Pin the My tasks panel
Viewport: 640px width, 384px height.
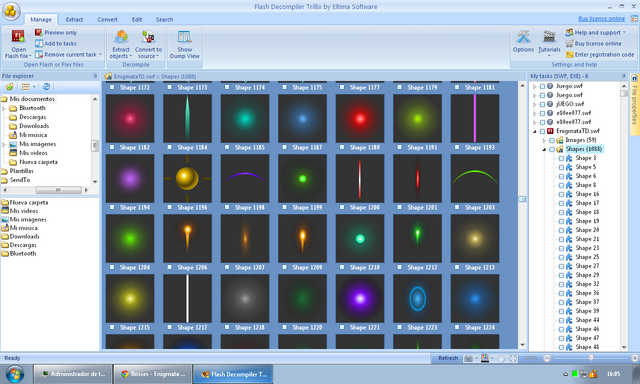(623, 76)
